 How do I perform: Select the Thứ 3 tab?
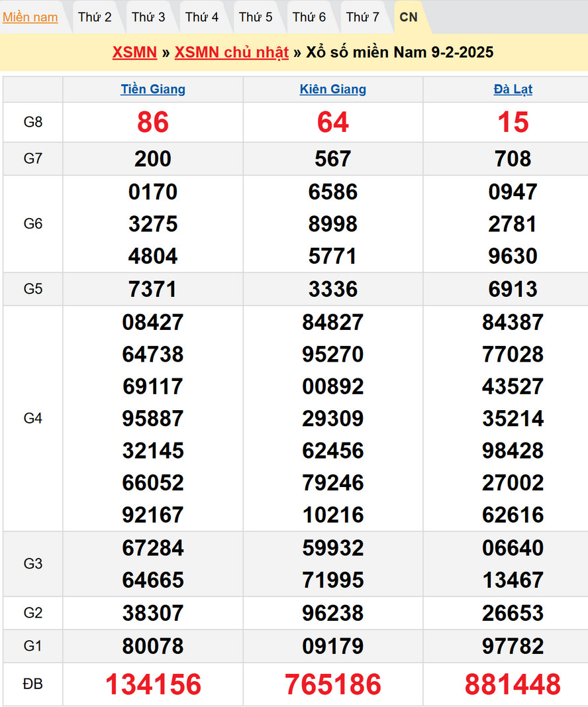tap(148, 17)
